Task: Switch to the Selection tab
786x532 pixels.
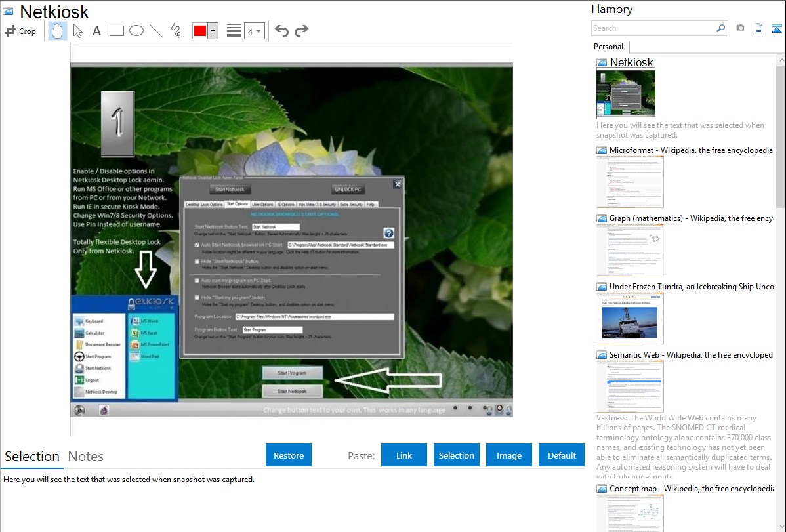Action: pyautogui.click(x=32, y=457)
